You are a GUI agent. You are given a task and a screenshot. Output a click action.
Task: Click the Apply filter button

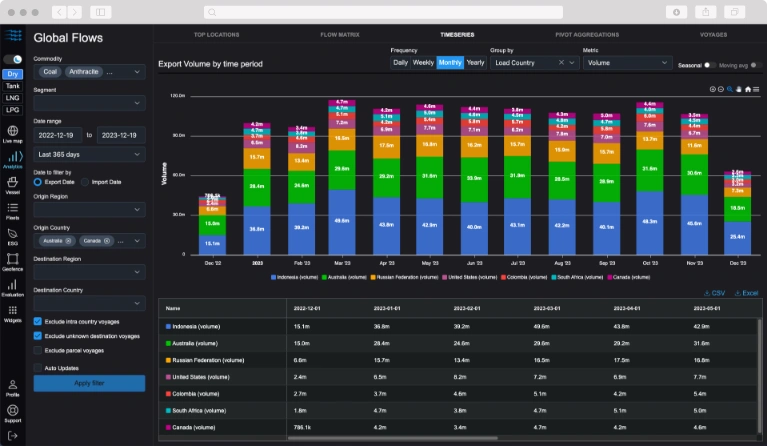point(90,383)
